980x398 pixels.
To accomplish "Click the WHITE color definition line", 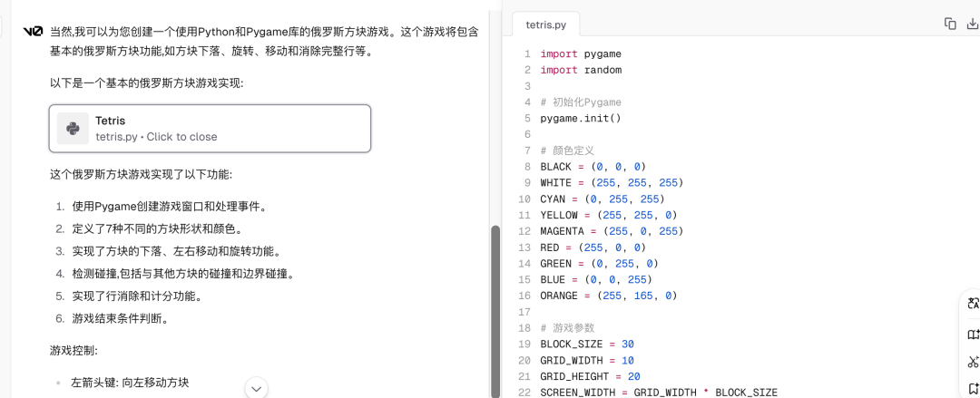I will click(x=612, y=183).
